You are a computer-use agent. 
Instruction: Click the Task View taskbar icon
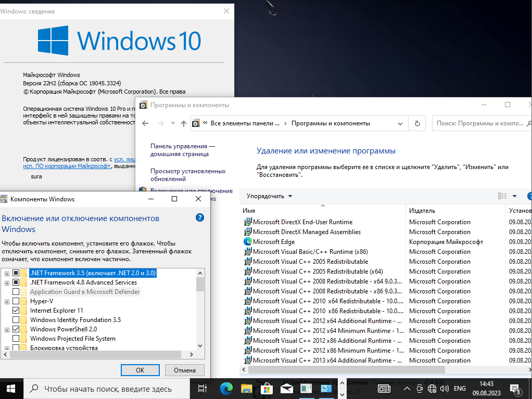(x=202, y=388)
